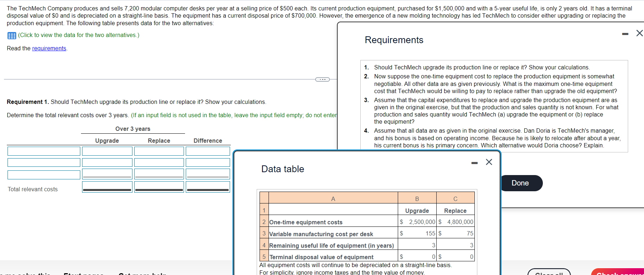The image size is (644, 275).
Task: Click column header B in data table
Action: tap(417, 198)
